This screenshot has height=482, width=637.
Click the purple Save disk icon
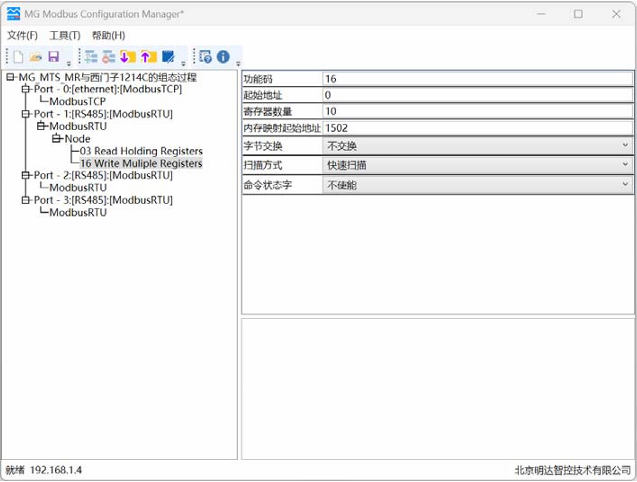[x=54, y=57]
